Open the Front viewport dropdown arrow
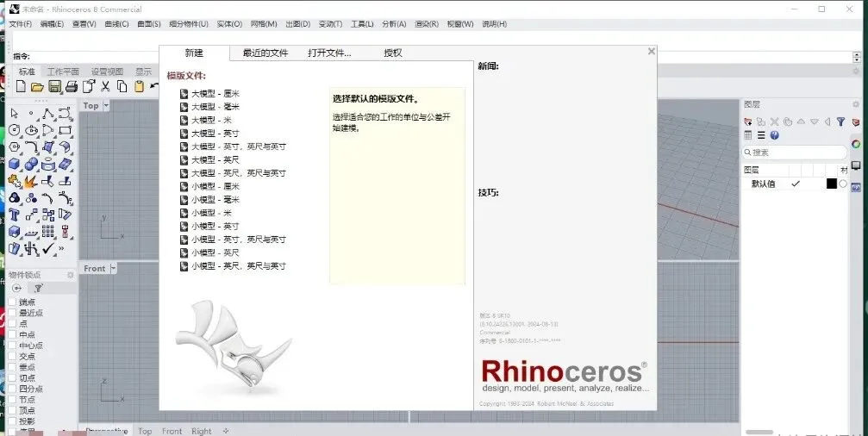The height and width of the screenshot is (436, 868). 113,268
